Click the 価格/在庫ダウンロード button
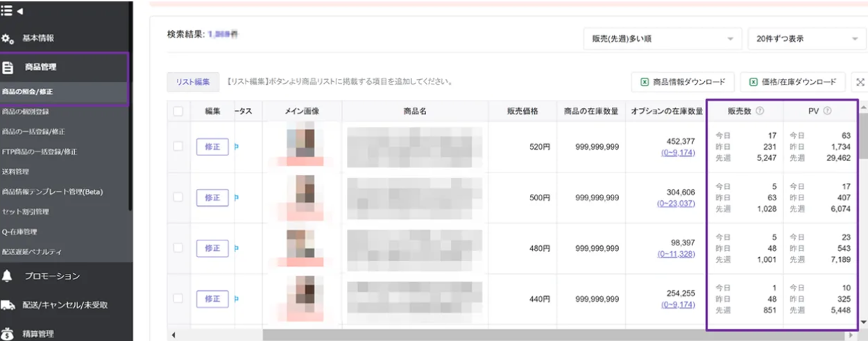 point(792,82)
